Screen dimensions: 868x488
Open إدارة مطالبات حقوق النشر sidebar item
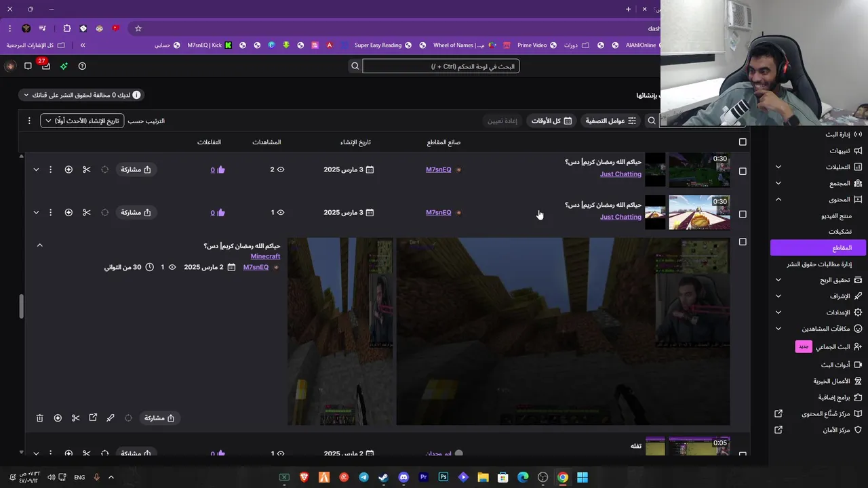pos(819,264)
